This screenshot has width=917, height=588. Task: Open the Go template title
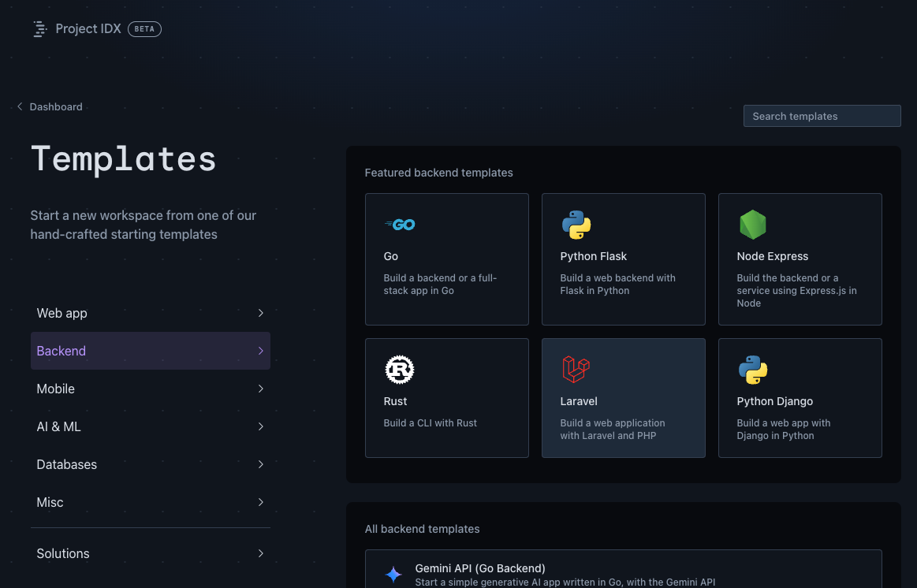pos(390,256)
